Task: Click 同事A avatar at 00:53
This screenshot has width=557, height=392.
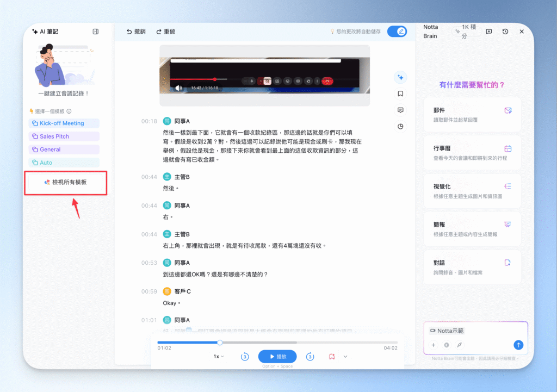Action: pyautogui.click(x=167, y=263)
